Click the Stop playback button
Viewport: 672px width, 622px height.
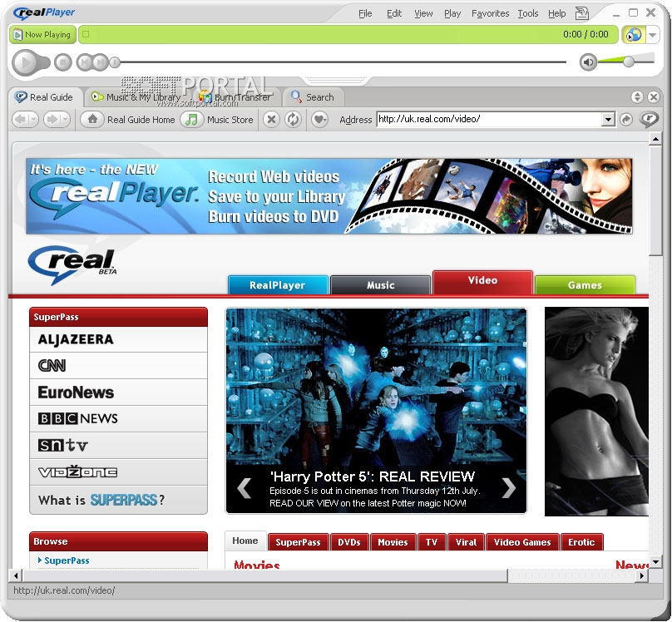63,62
